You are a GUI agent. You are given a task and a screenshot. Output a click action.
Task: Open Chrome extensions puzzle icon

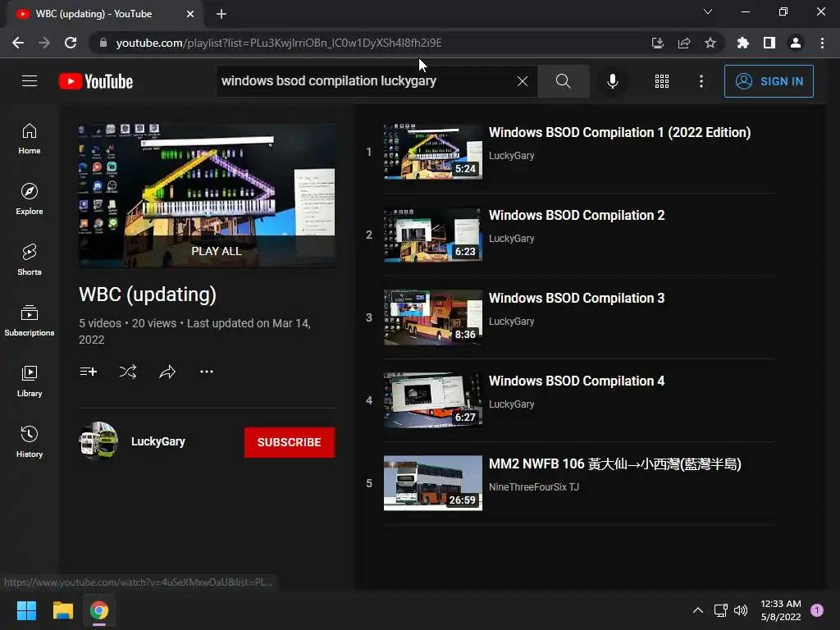point(742,43)
